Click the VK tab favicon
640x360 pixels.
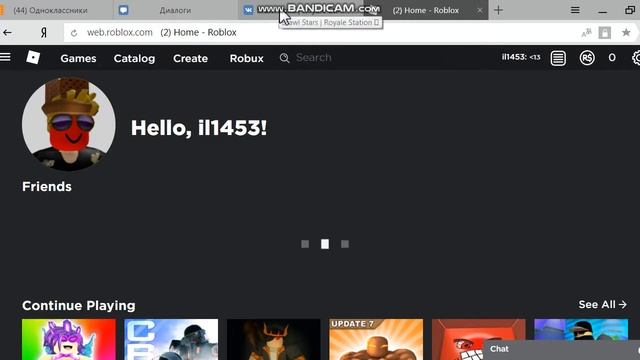pyautogui.click(x=248, y=10)
